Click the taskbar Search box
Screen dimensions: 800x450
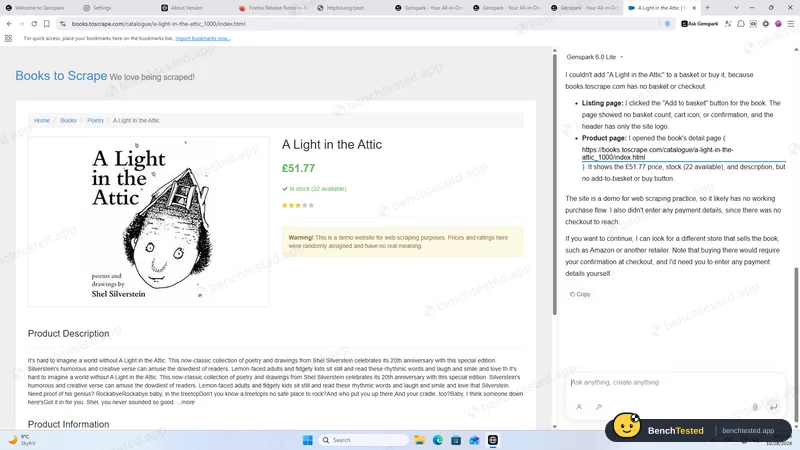click(365, 440)
